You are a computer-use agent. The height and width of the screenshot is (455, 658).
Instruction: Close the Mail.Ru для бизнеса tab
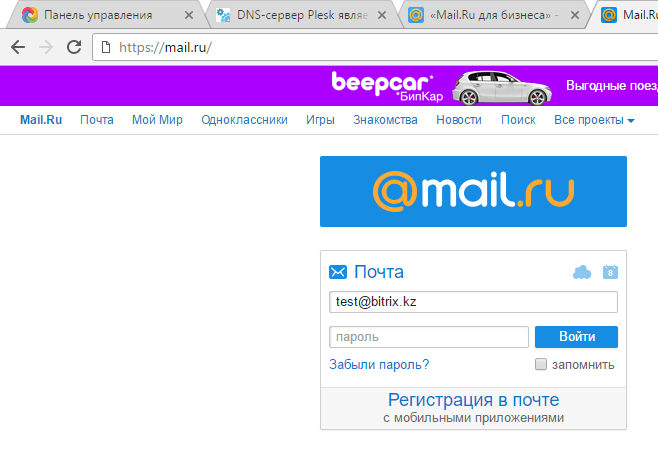pos(575,15)
